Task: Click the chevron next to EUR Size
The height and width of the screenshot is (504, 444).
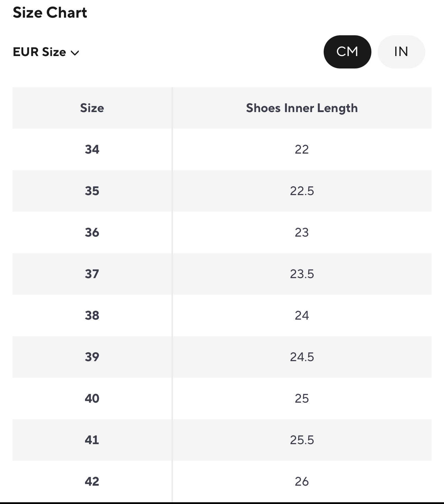Action: tap(75, 53)
